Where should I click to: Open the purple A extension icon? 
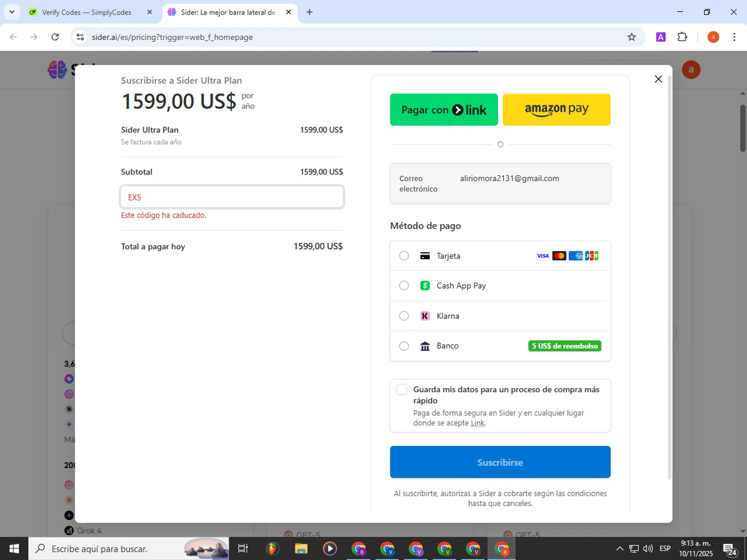pyautogui.click(x=661, y=37)
